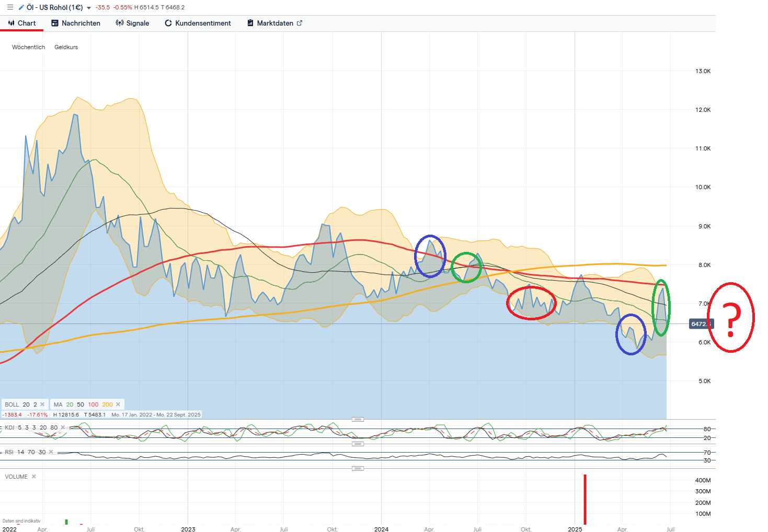
Task: Click the current price tag 6472 on axis
Action: [701, 324]
